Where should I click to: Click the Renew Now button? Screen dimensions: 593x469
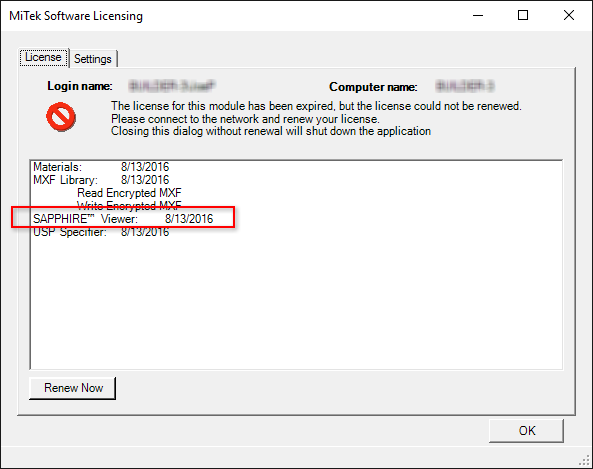click(73, 388)
